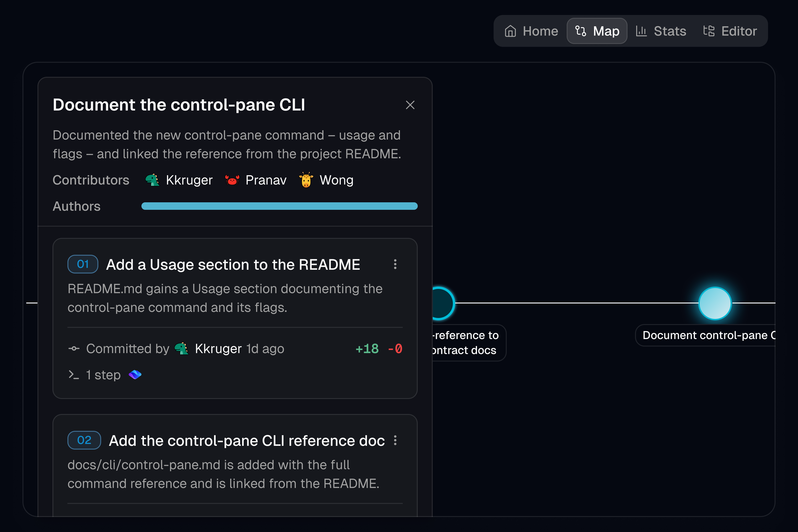Open the Home tab

[531, 31]
